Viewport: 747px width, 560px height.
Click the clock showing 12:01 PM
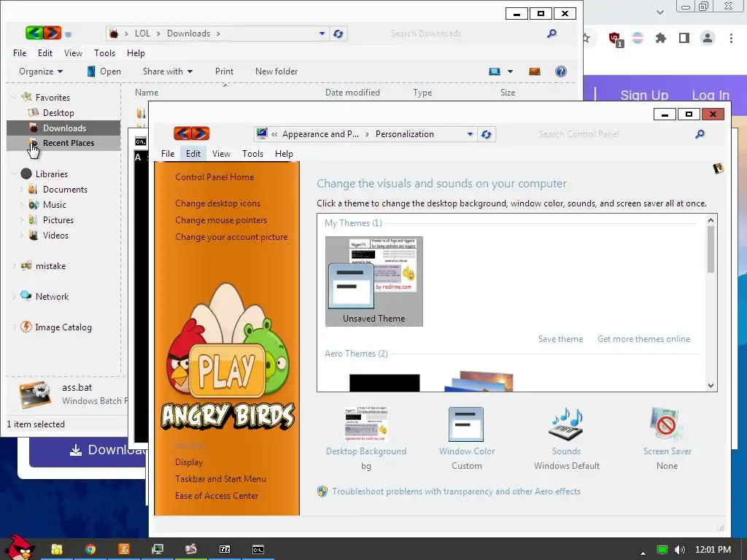713,550
